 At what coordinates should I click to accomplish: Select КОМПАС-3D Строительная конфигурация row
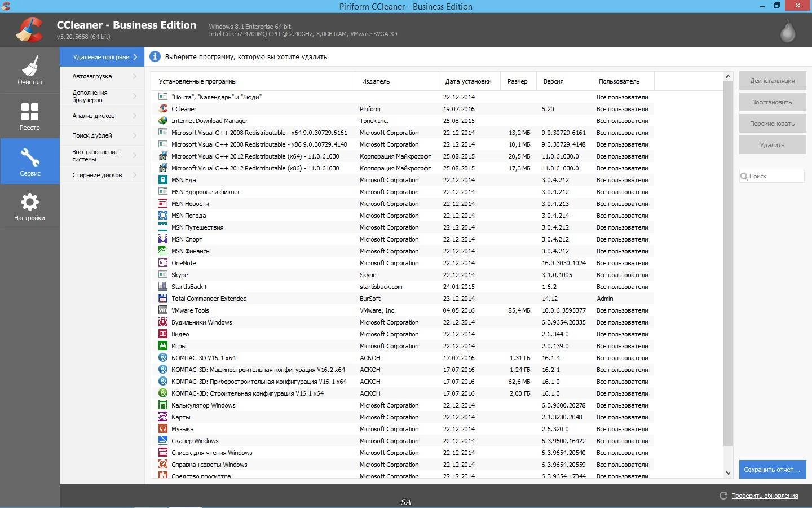403,393
